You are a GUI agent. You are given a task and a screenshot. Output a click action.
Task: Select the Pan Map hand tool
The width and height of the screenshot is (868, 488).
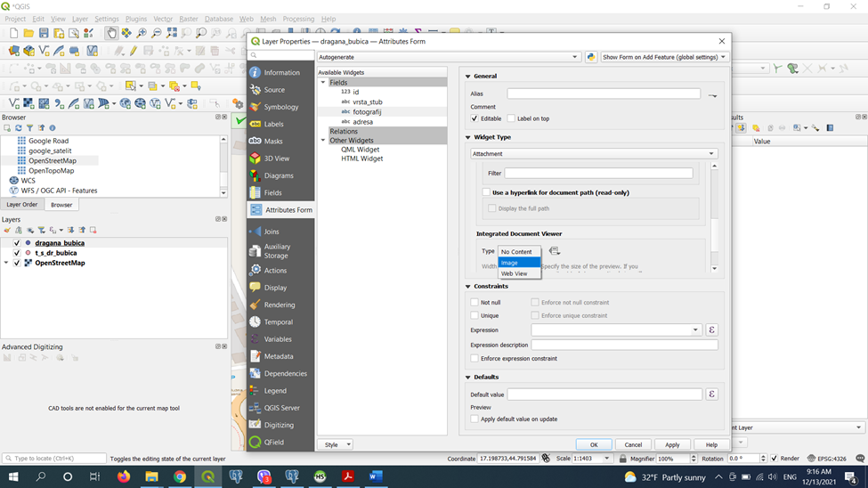(111, 33)
